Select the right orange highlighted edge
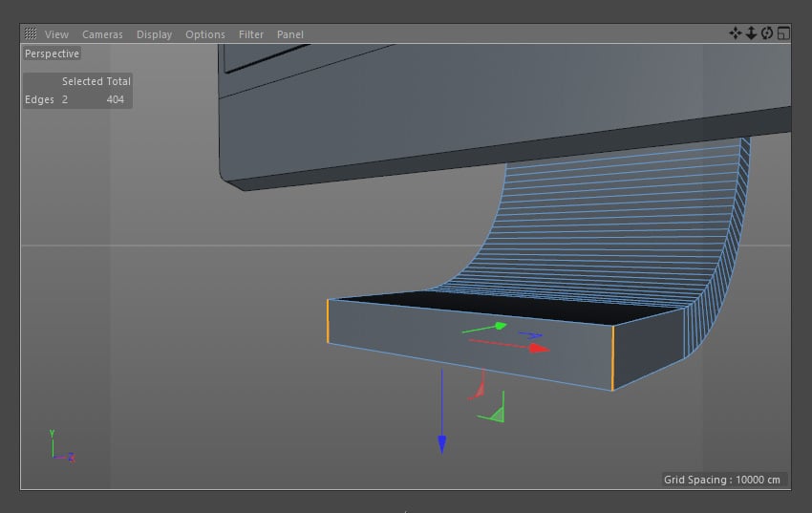 point(612,357)
